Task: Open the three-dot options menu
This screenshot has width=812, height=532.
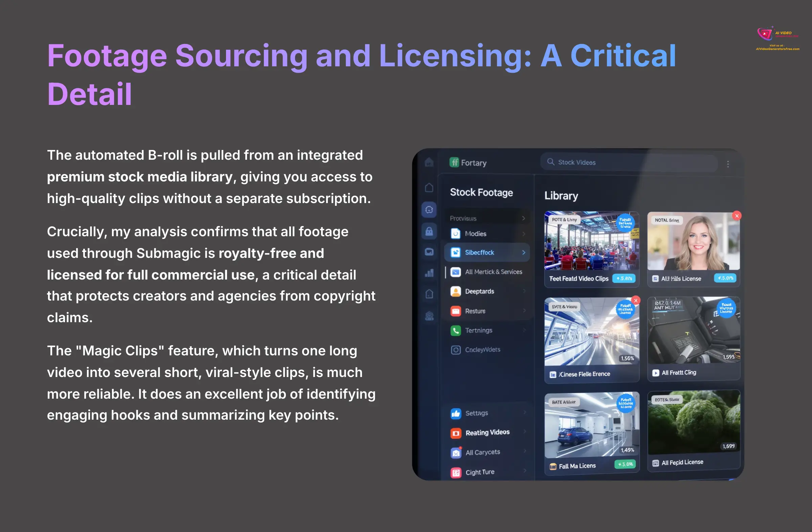Action: coord(728,164)
